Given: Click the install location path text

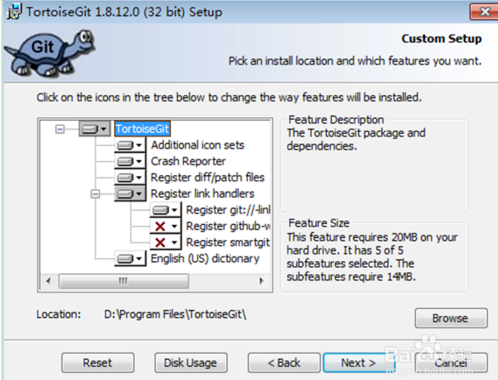Looking at the screenshot, I should pos(175,314).
